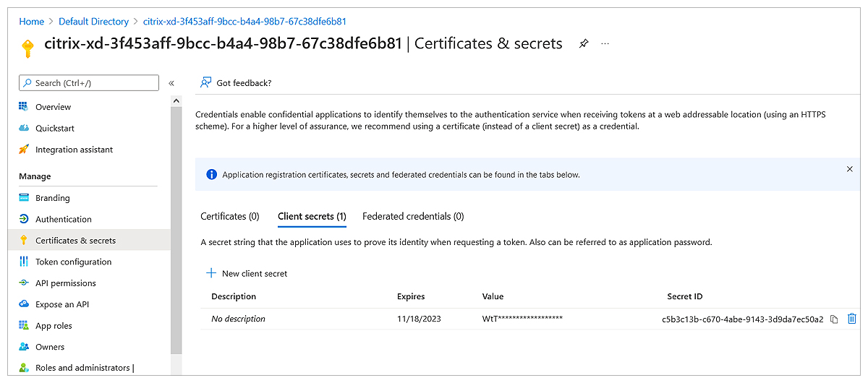Open Quickstart in the sidebar

coord(55,129)
